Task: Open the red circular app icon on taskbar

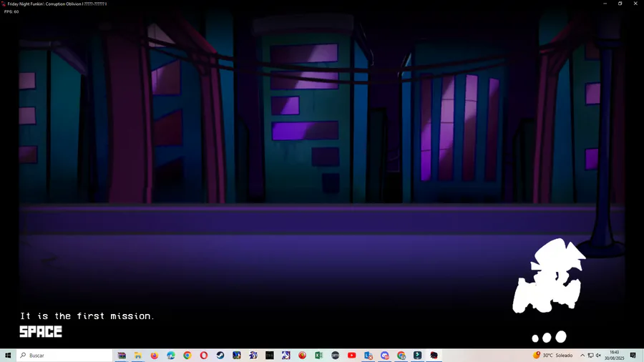Action: (302, 356)
